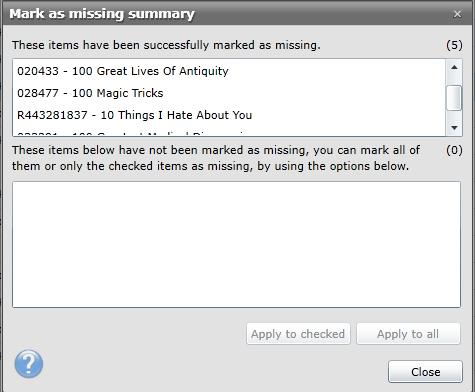Click the Apply to checked button
The width and height of the screenshot is (475, 392).
coord(298,334)
